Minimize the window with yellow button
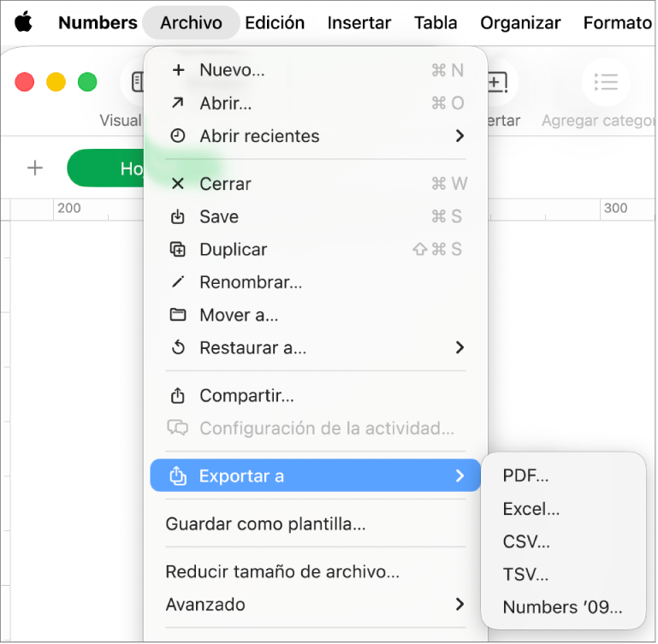 (x=56, y=82)
